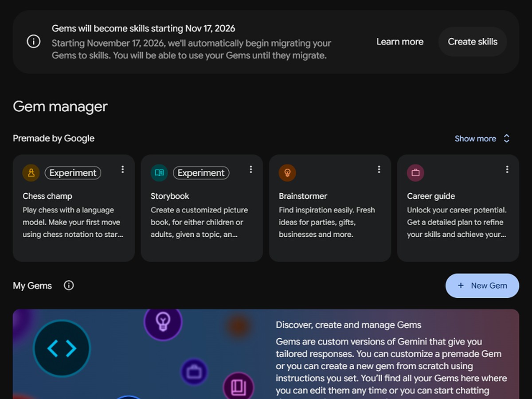Open the Career guide options menu
The image size is (532, 399).
tap(507, 169)
